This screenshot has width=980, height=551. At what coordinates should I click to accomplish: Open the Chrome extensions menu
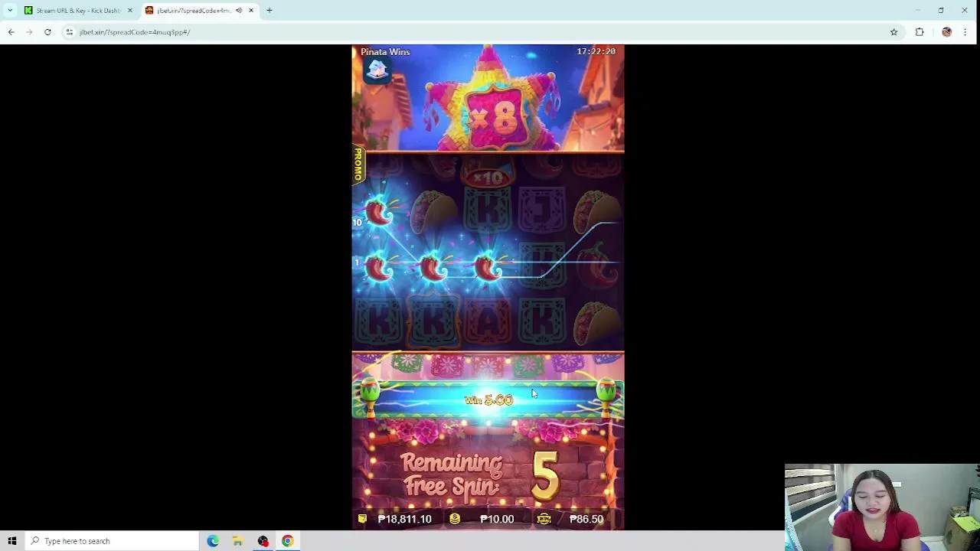[920, 32]
